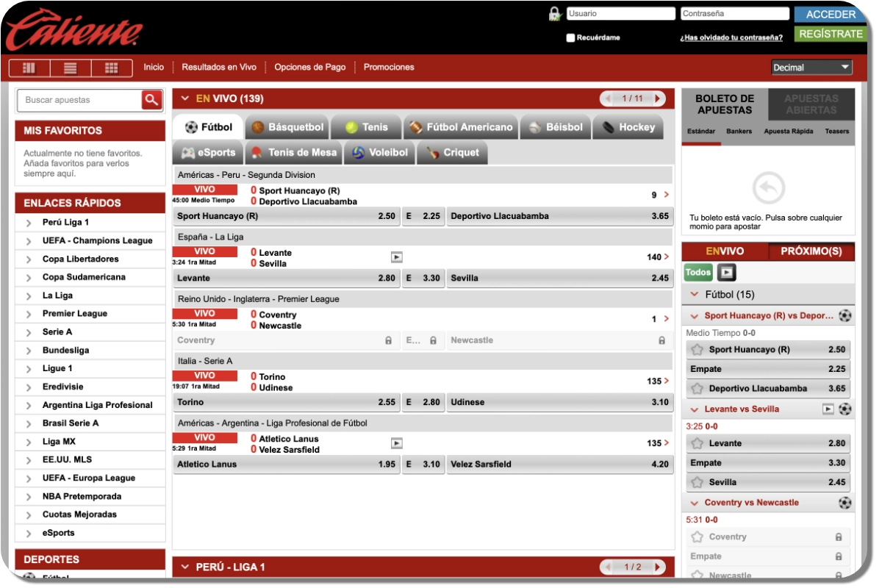Click the video stream filter icon beside Todos
The width and height of the screenshot is (882, 588).
pyautogui.click(x=726, y=273)
